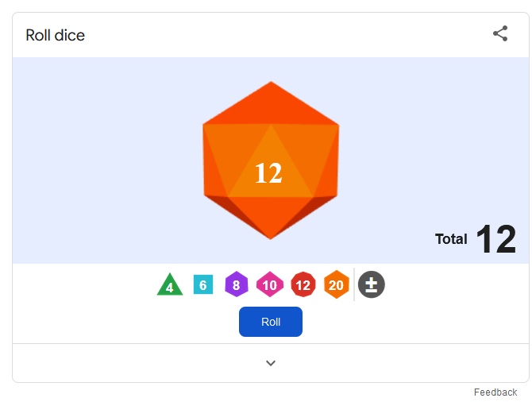
Task: Expand the card with the down chevron
Action: [x=271, y=363]
